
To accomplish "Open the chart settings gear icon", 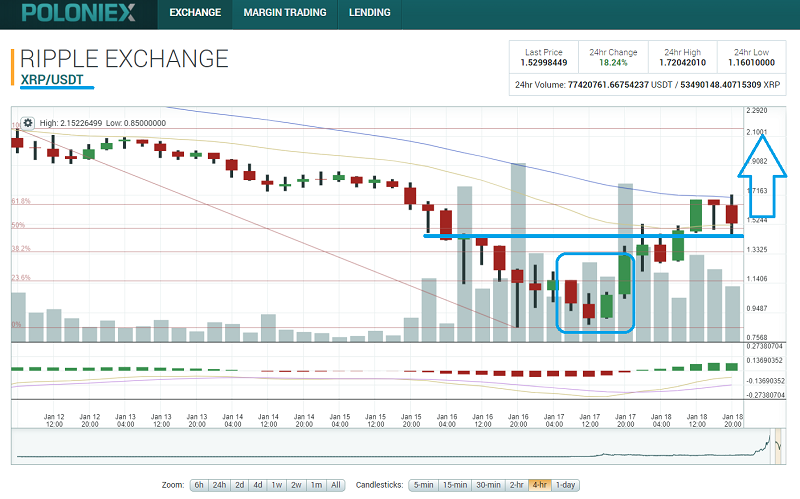I will coord(28,123).
